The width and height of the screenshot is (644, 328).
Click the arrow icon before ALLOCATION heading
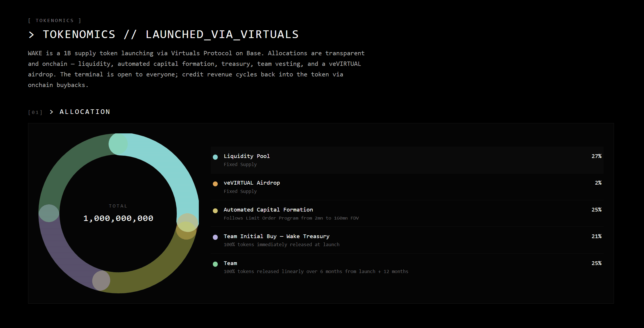tap(52, 112)
